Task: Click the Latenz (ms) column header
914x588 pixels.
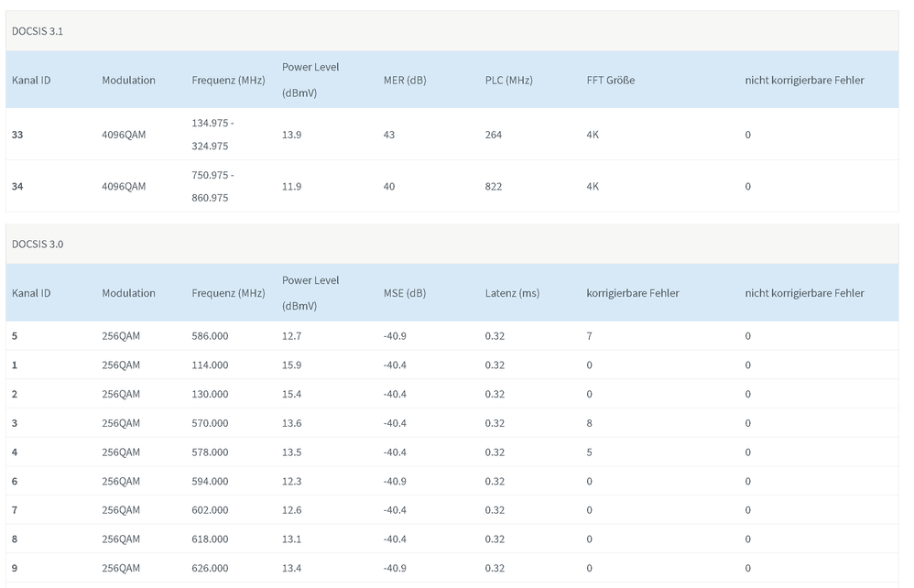Action: click(512, 293)
